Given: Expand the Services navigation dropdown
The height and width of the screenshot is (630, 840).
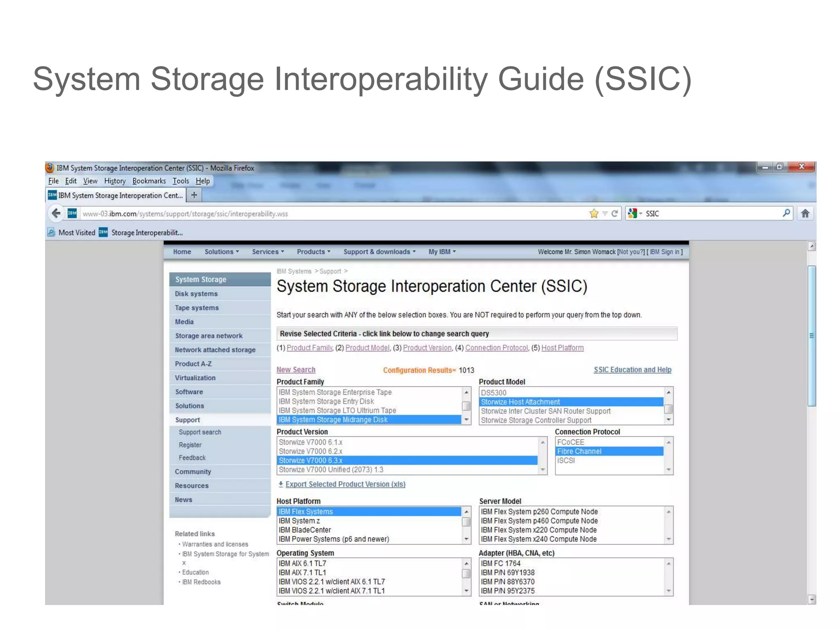Looking at the screenshot, I should (268, 252).
